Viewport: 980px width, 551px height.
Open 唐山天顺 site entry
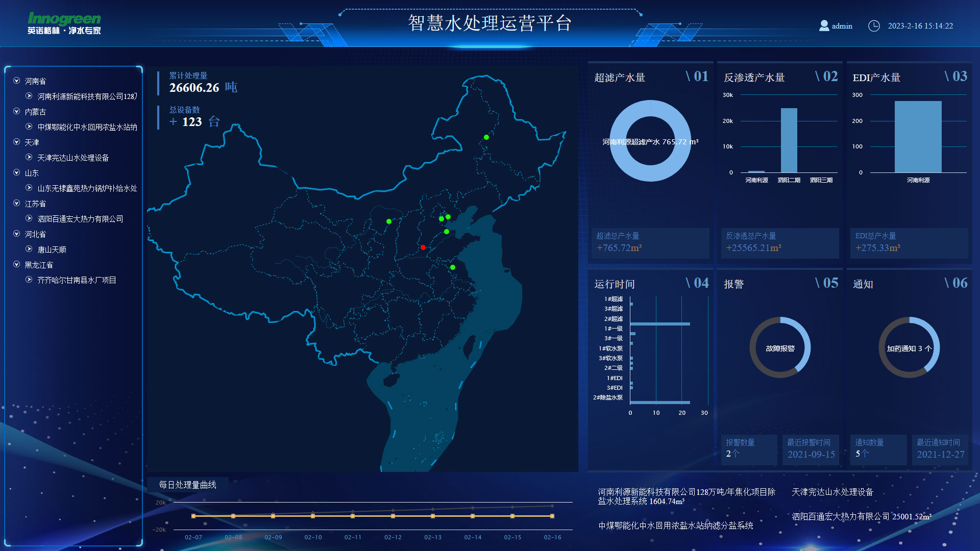[52, 249]
